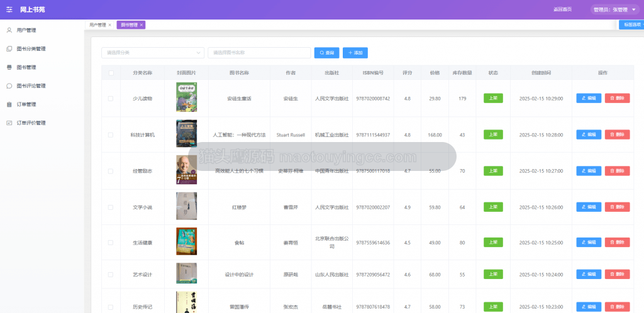
Task: Close the 图书管理 tab
Action: coord(142,25)
